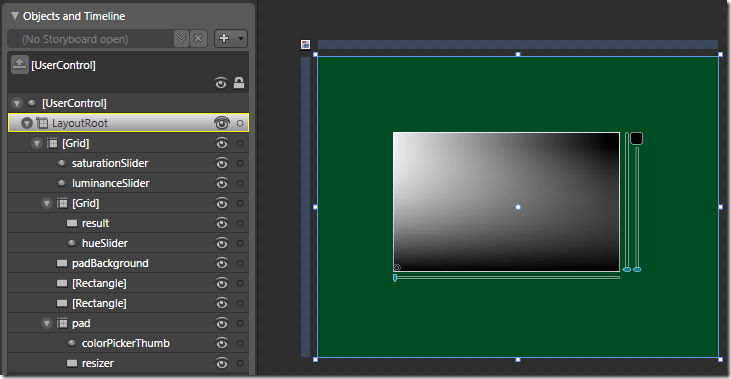Click the colorPickerThumb control icon

72,343
